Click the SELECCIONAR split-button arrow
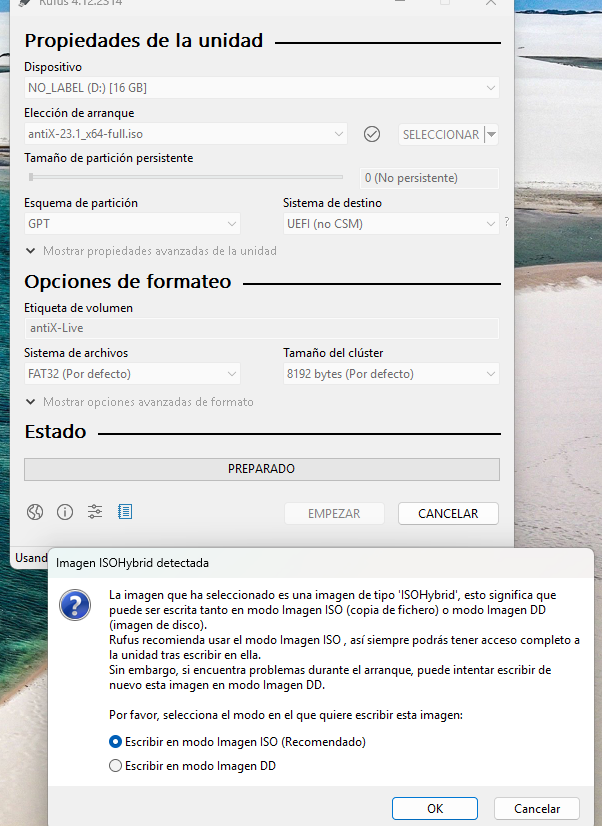Image resolution: width=602 pixels, height=826 pixels. tap(491, 134)
